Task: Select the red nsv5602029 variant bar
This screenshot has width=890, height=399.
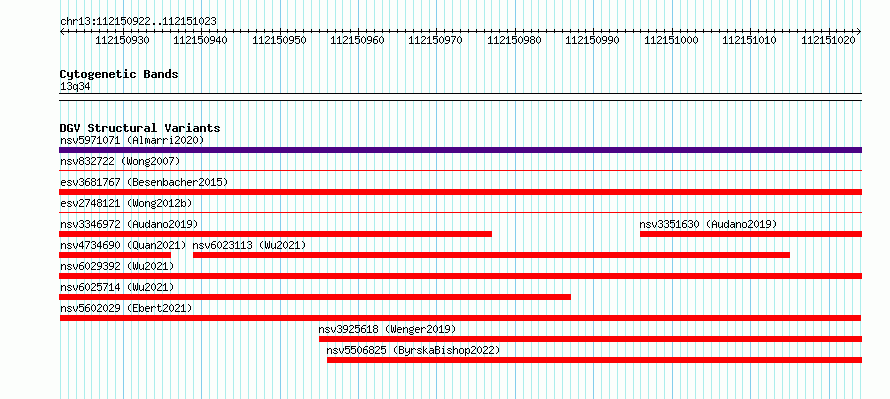Action: (460, 318)
